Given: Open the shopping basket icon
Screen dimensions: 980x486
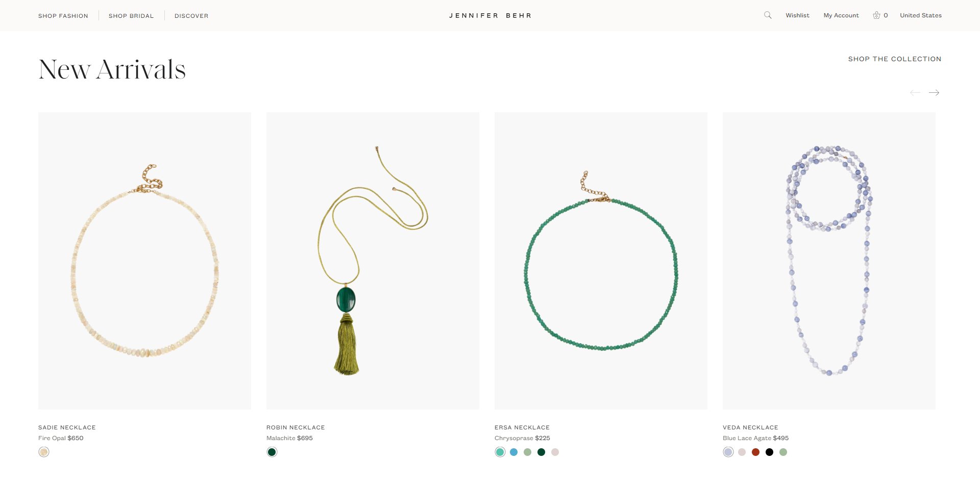Looking at the screenshot, I should 876,15.
